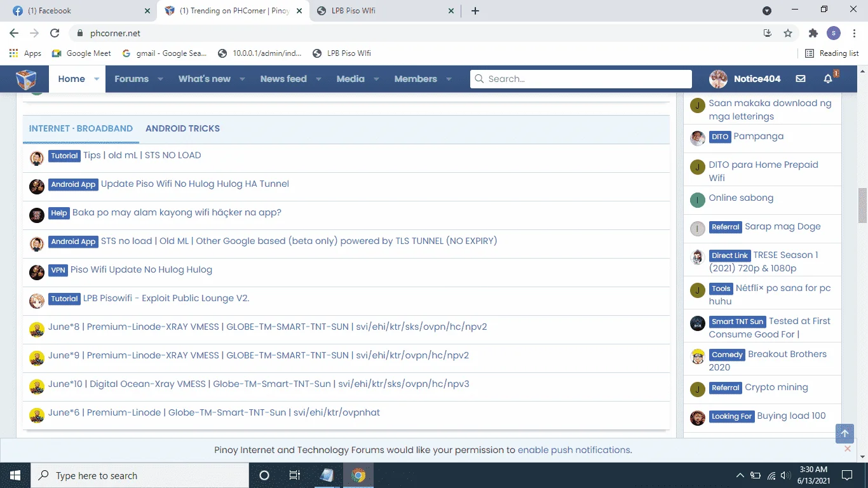Bookmark this page with the star icon
The width and height of the screenshot is (868, 488).
[x=788, y=33]
